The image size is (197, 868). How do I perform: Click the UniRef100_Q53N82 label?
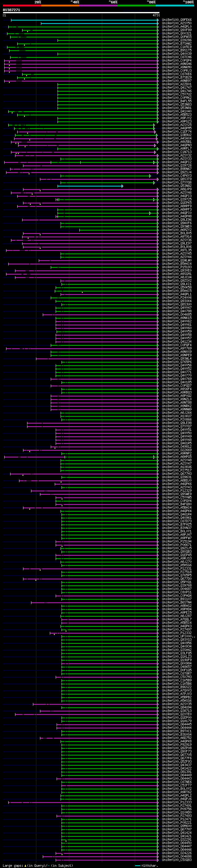click(x=177, y=186)
